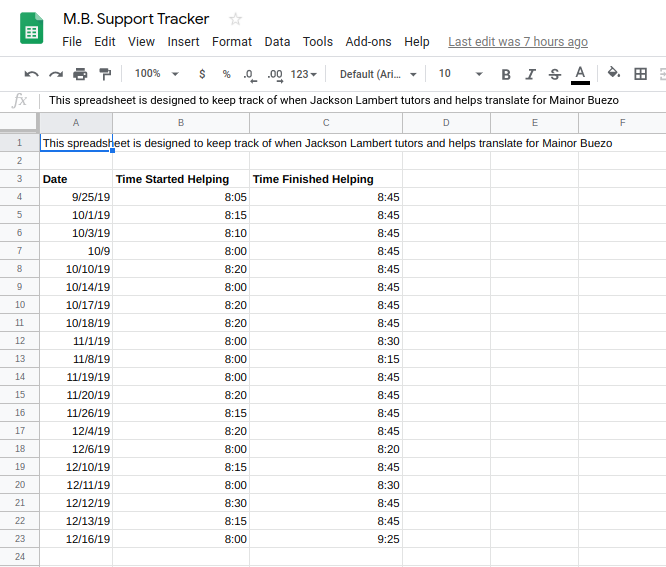Select the start time 8:30 in row 21
Image resolution: width=666 pixels, height=567 pixels.
coord(181,503)
